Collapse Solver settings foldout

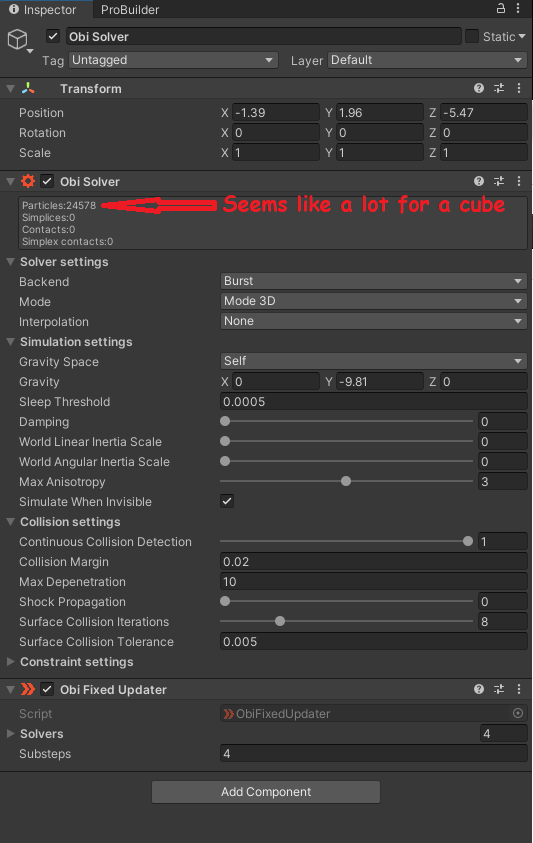point(10,262)
